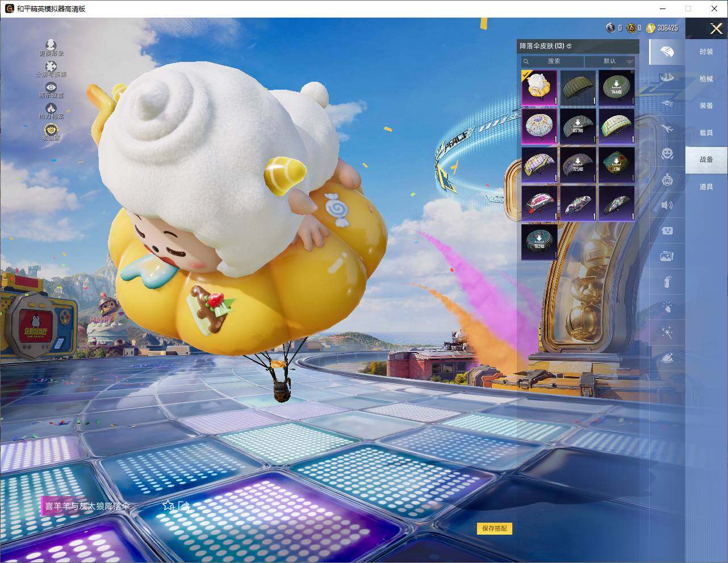Switch to the 道具 tab

pyautogui.click(x=706, y=187)
